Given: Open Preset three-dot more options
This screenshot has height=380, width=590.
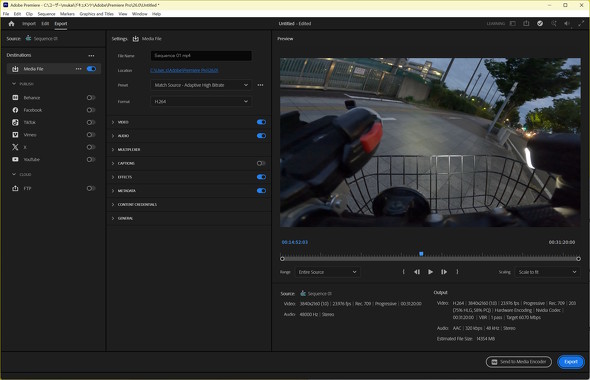Looking at the screenshot, I should coord(260,85).
